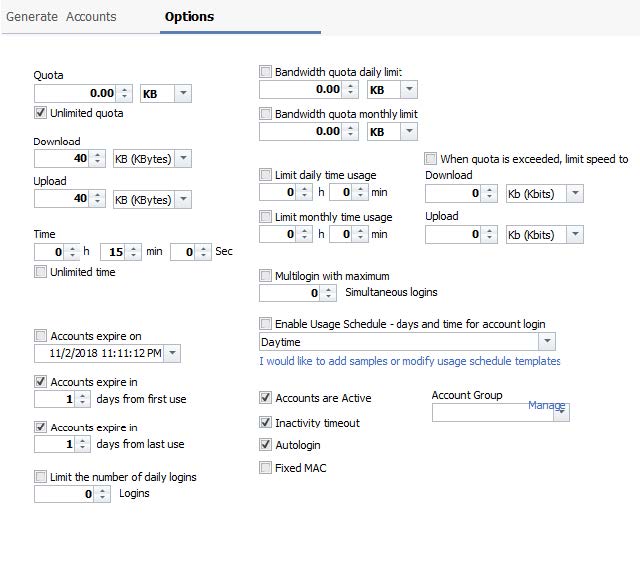Expand the Daytime usage schedule dropdown
640x569 pixels.
[x=547, y=342]
